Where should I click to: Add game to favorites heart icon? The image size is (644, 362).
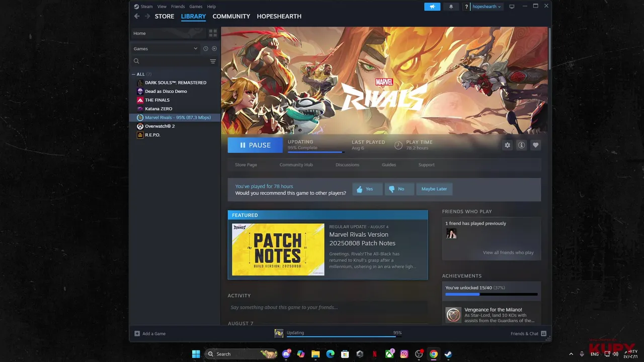(x=535, y=145)
